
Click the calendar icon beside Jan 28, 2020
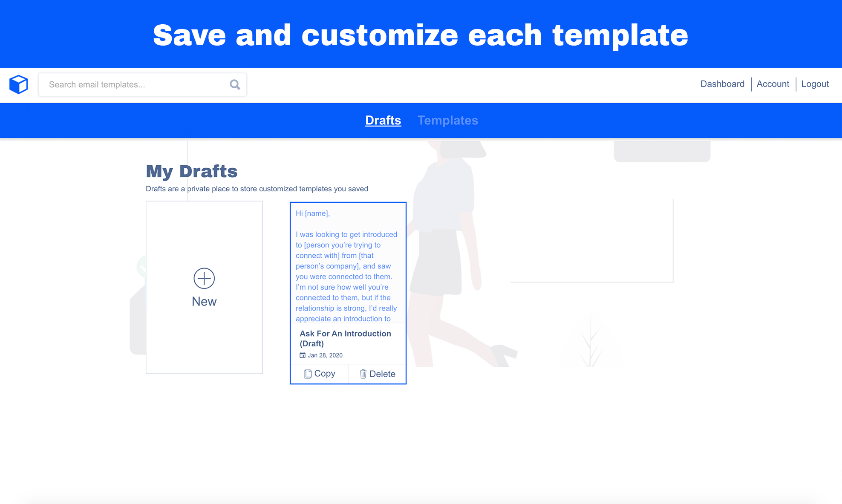(x=303, y=355)
